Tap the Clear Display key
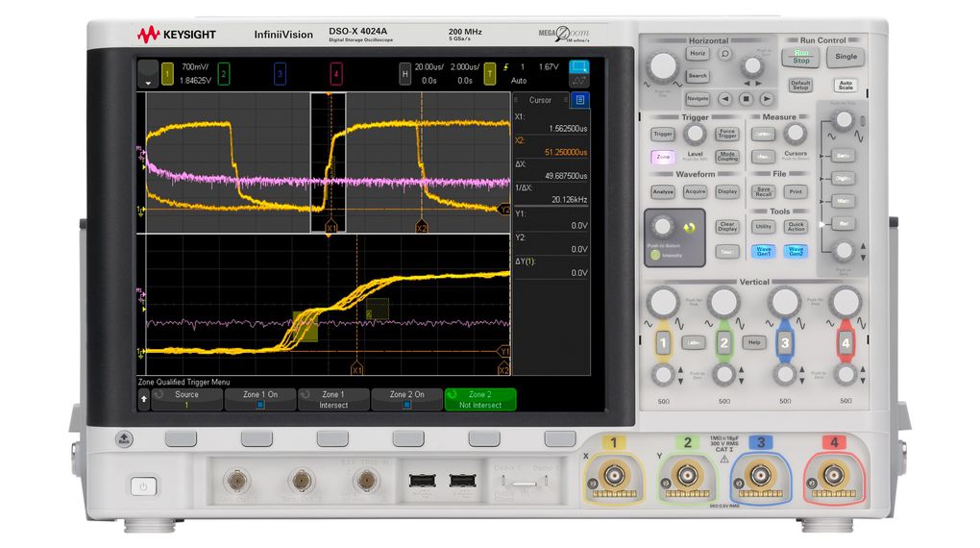This screenshot has width=980, height=548. [727, 227]
